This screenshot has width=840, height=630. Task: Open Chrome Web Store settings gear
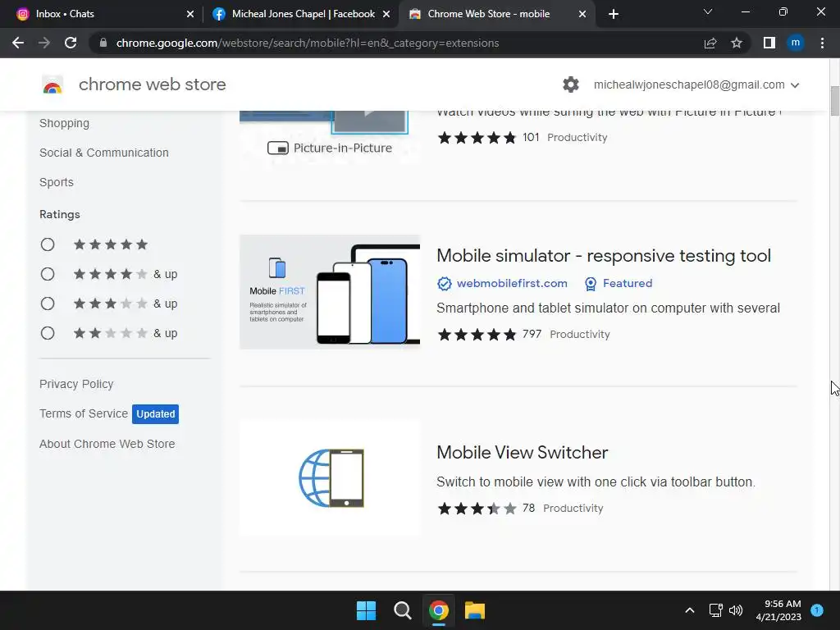pos(571,84)
